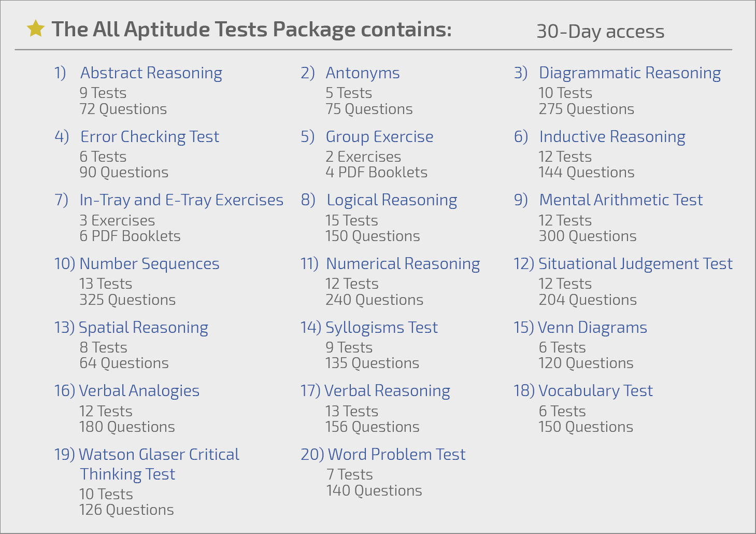Open the Spatial Reasoning link
756x534 pixels.
coord(143,328)
